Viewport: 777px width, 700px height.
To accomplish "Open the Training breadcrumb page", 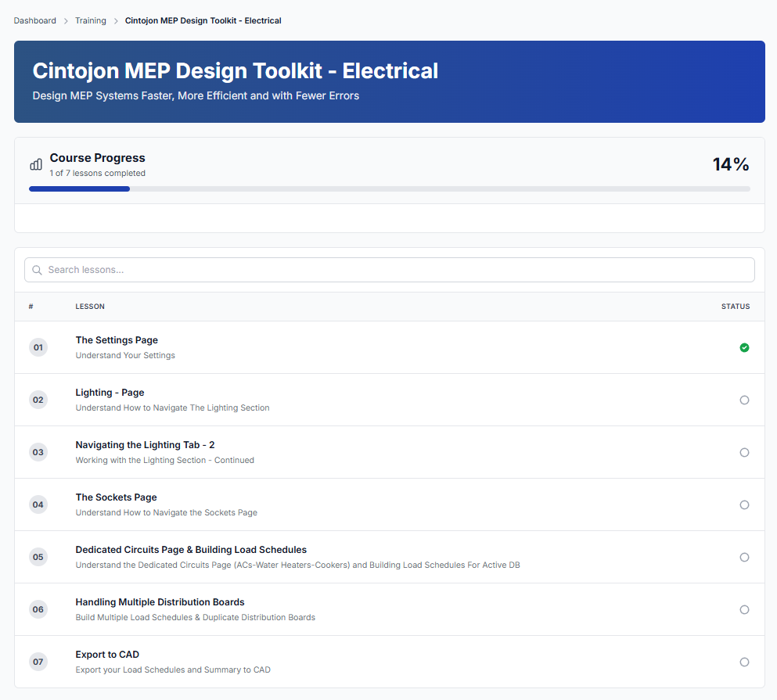I will (x=90, y=20).
